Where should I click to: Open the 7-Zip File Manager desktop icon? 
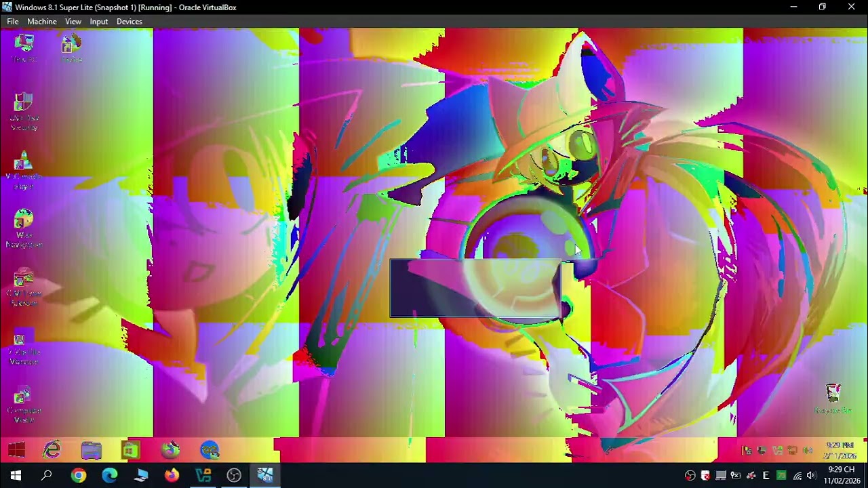24,346
